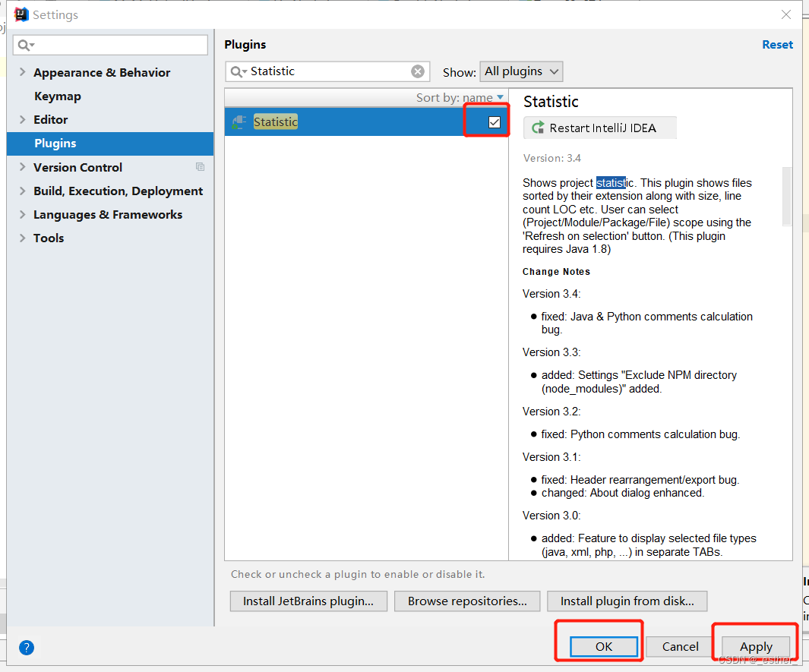Select Version Control label in tree
The height and width of the screenshot is (672, 809).
[78, 168]
